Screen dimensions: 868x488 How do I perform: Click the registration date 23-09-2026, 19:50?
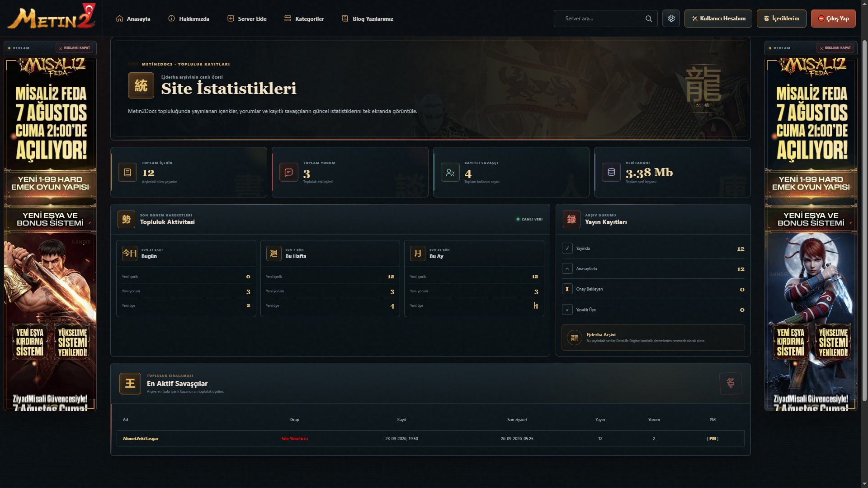(x=401, y=439)
